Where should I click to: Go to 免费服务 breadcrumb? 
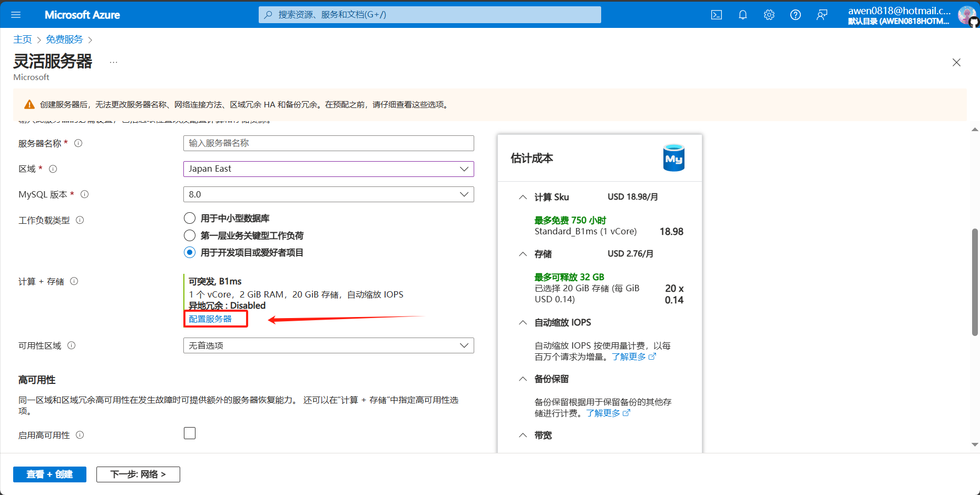point(64,39)
